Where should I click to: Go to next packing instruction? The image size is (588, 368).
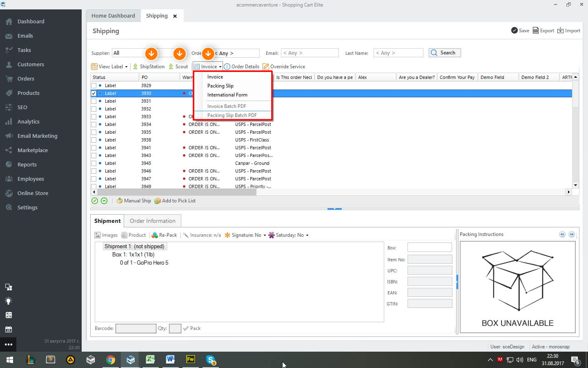572,234
